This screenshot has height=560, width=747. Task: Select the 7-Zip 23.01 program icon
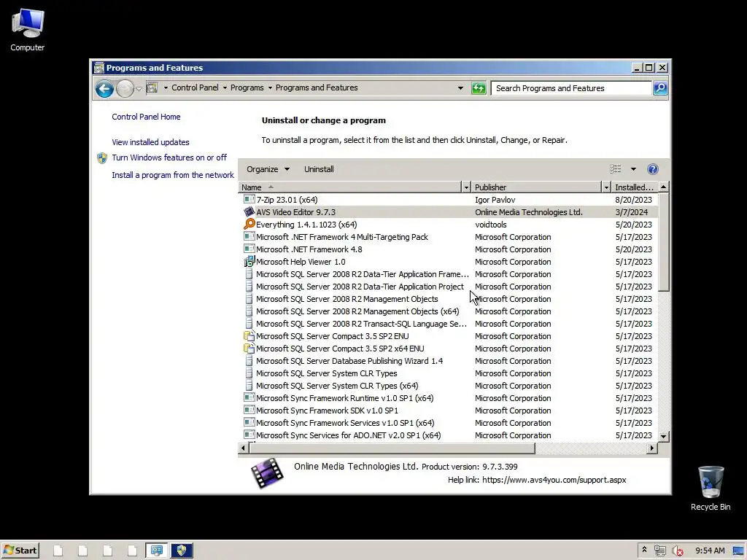pos(249,199)
